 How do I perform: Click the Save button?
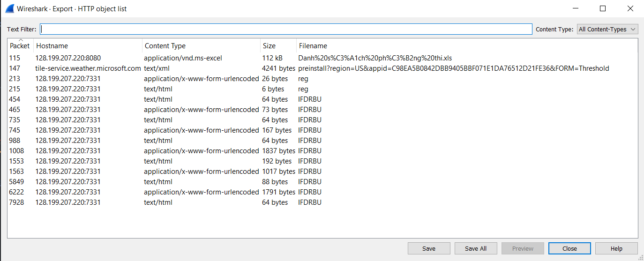429,248
